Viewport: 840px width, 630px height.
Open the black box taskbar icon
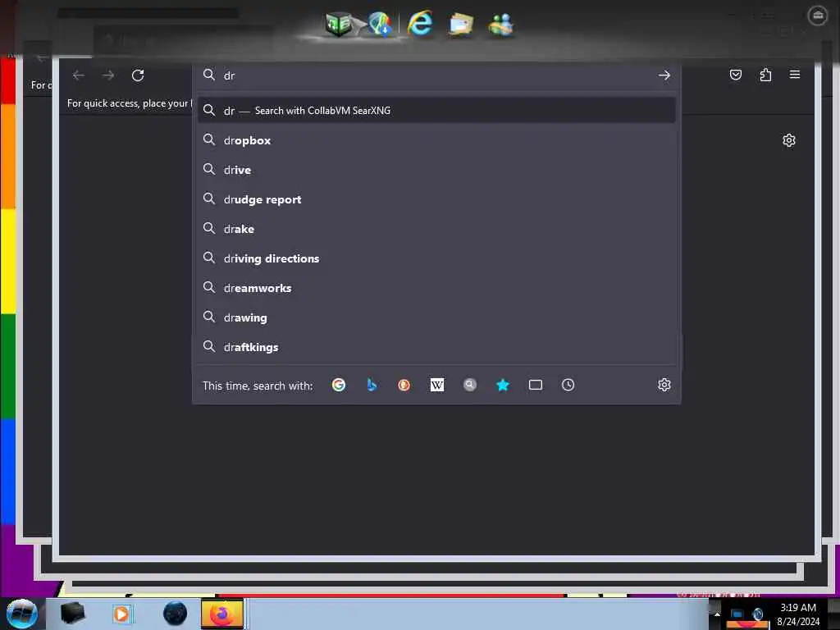(73, 614)
